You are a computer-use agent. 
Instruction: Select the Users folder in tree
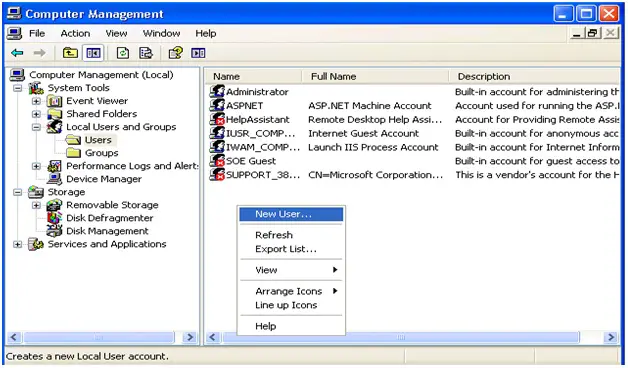coord(98,140)
